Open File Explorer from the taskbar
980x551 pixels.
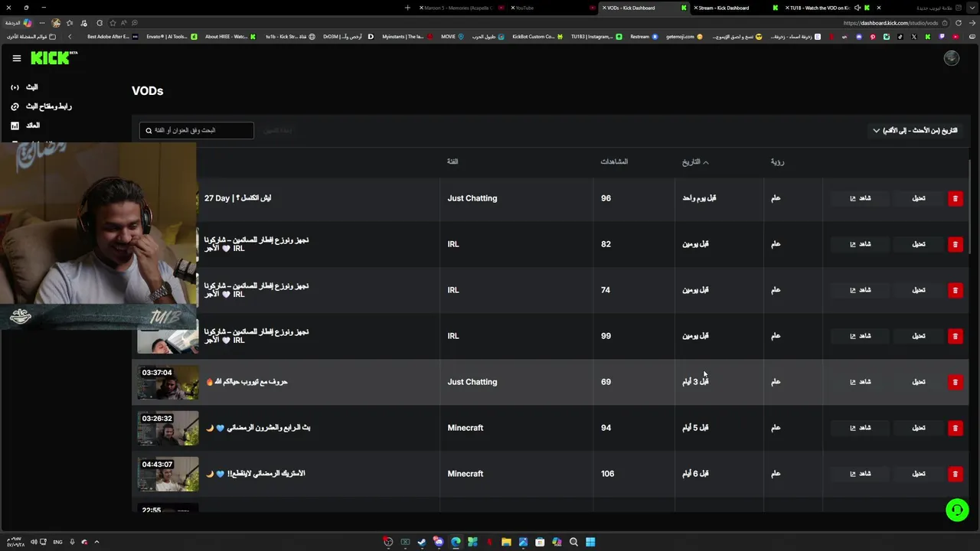tap(506, 542)
